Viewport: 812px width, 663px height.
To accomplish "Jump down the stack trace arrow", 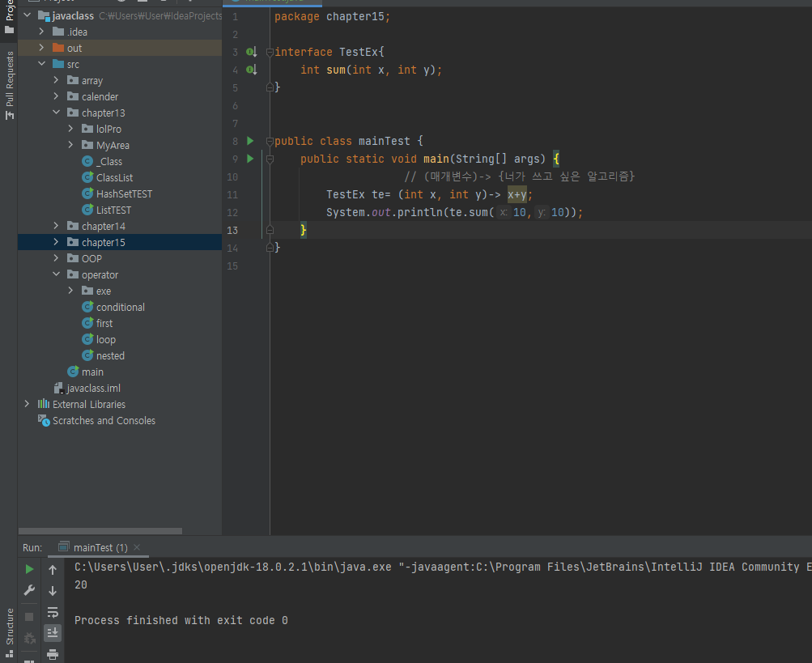I will coord(53,590).
